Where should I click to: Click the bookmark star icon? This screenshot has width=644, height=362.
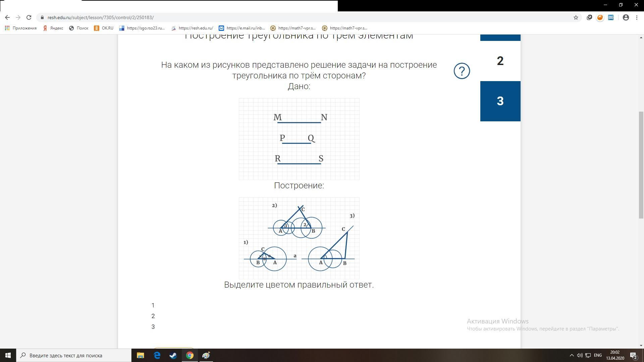pyautogui.click(x=576, y=17)
